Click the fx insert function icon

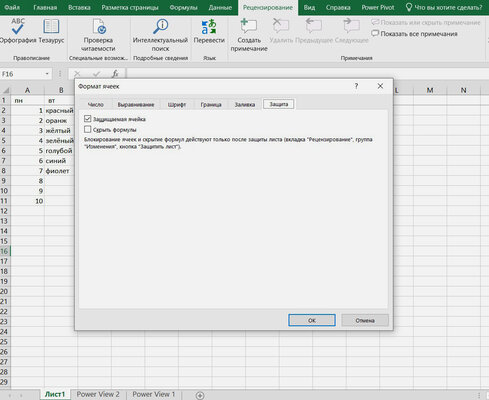click(115, 74)
